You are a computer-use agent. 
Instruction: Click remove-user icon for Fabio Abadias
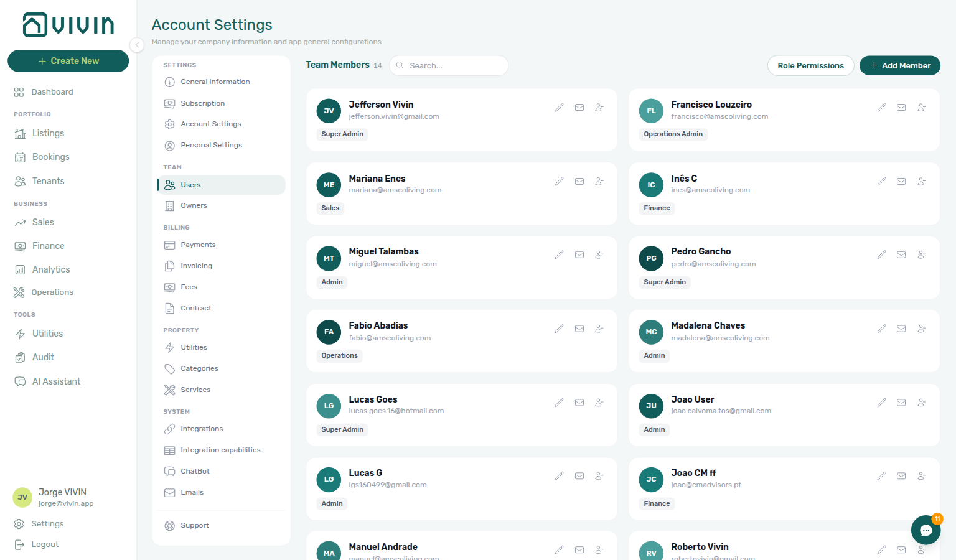coord(599,329)
